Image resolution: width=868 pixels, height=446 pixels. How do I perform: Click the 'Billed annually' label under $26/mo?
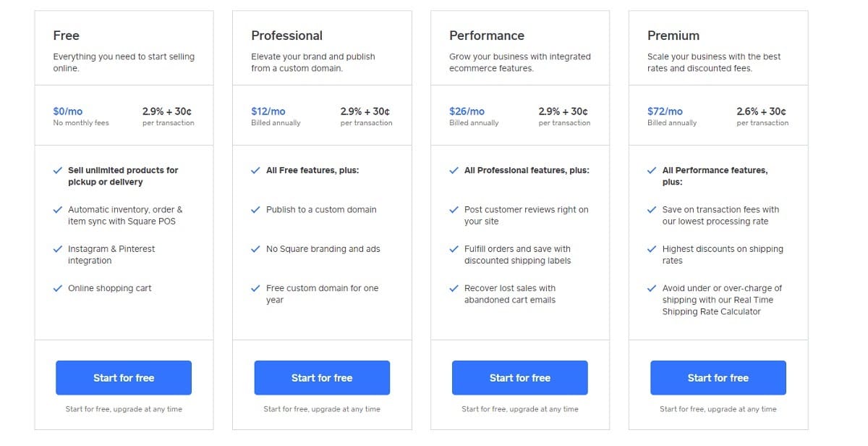pyautogui.click(x=475, y=123)
